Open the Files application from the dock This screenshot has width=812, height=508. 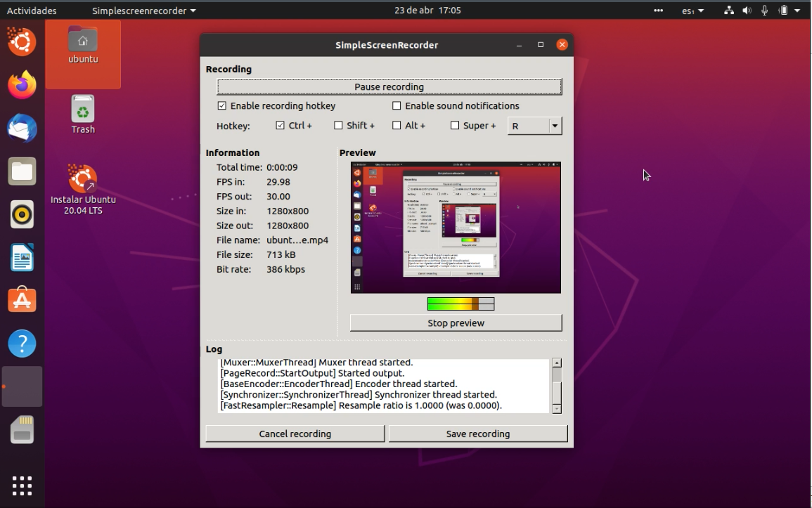[21, 171]
